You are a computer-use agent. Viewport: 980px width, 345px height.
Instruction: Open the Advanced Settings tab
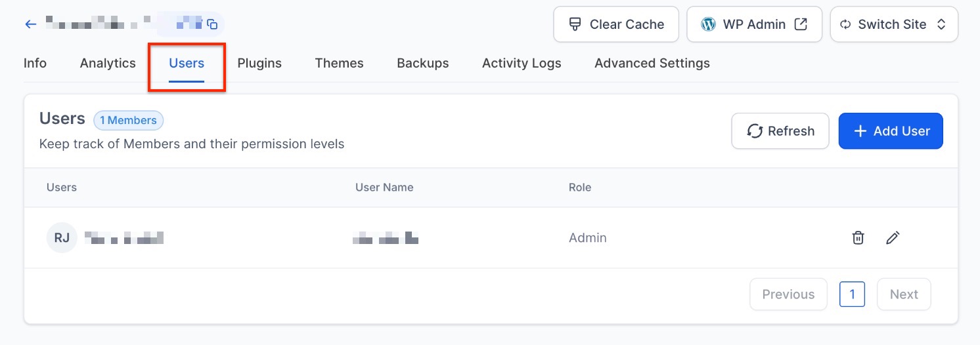[652, 64]
